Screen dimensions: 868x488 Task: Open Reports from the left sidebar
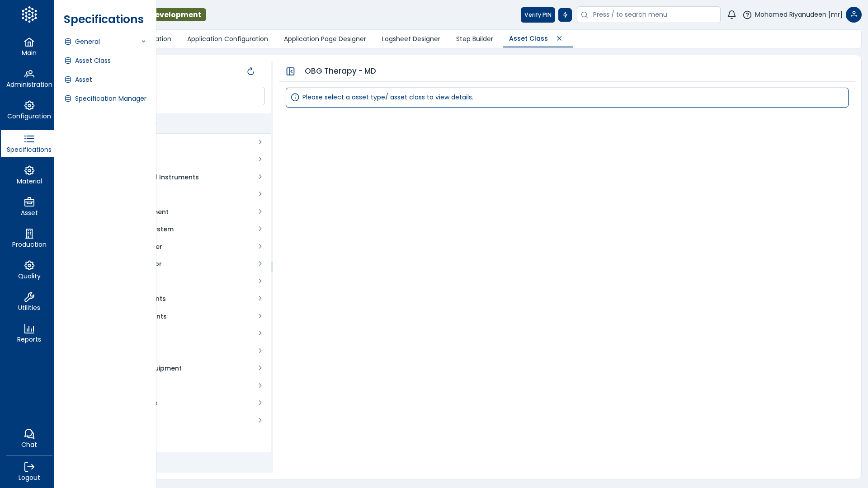point(29,333)
